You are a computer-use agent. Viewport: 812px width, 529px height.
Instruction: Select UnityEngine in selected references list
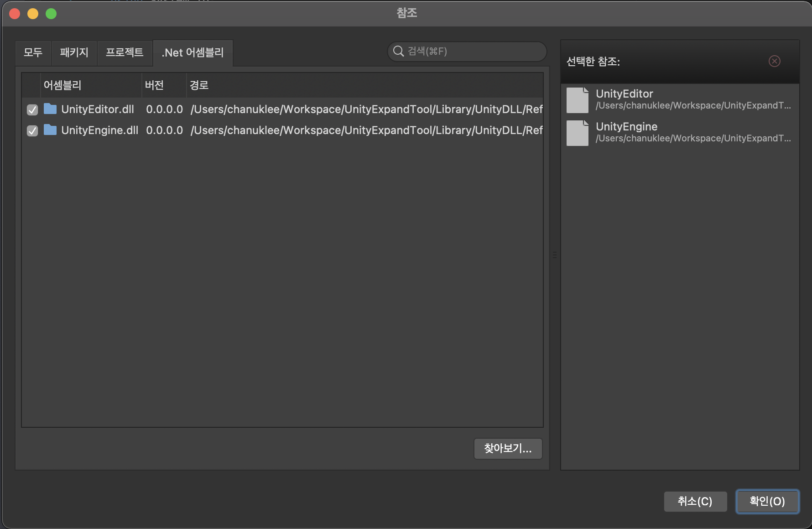[x=680, y=133]
